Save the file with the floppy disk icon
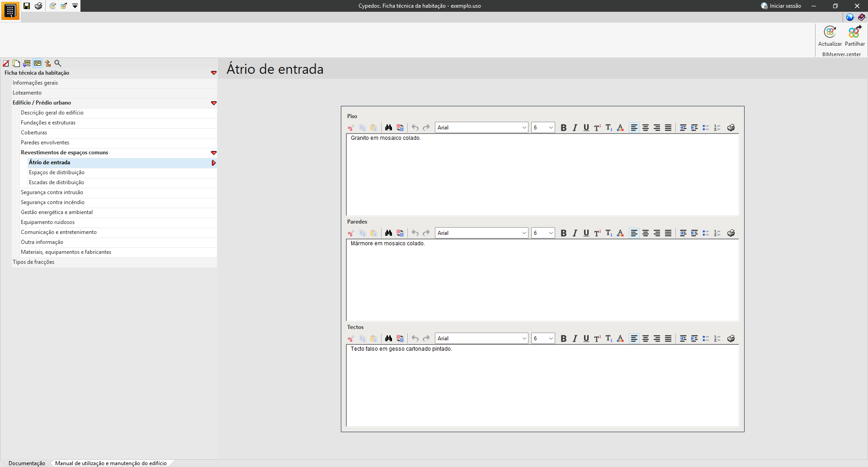The width and height of the screenshot is (868, 467). coord(27,6)
